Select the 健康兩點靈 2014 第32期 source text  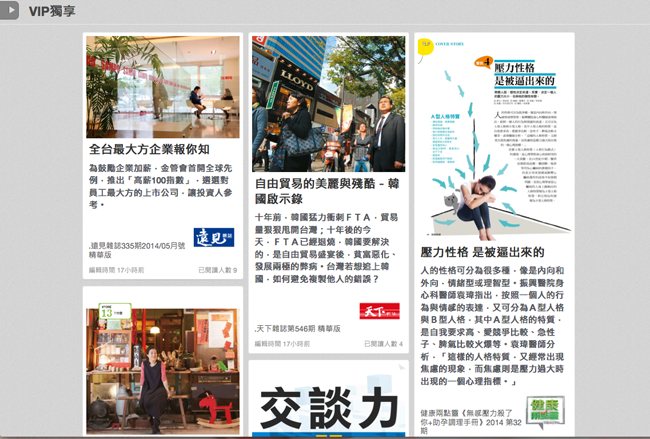point(471,422)
